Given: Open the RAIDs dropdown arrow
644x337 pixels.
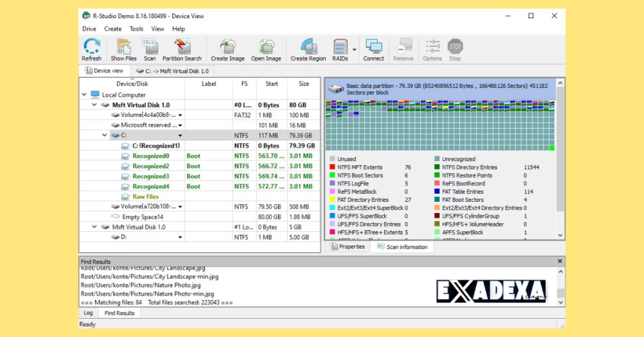Looking at the screenshot, I should (355, 50).
